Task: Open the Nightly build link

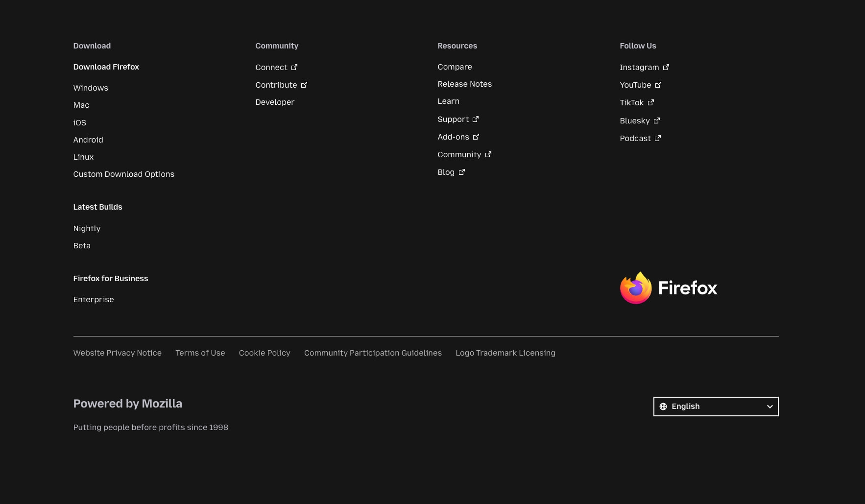Action: tap(87, 228)
